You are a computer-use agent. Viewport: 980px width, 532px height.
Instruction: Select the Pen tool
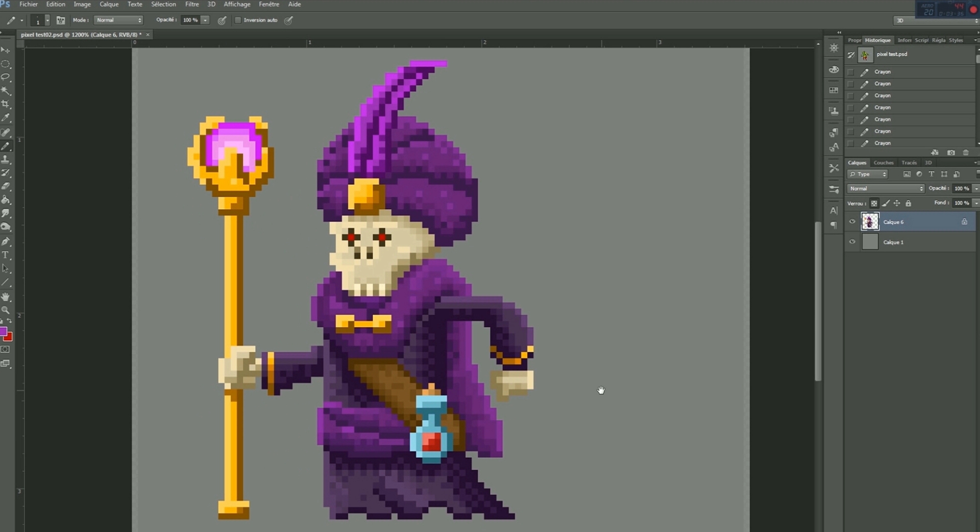point(6,241)
